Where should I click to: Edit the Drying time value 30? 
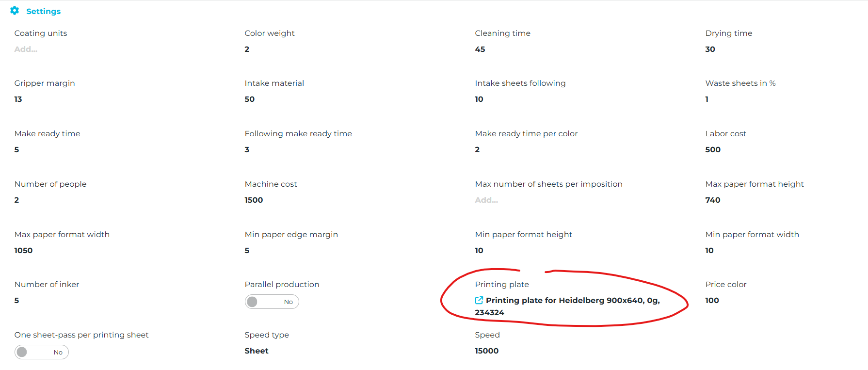click(x=710, y=49)
